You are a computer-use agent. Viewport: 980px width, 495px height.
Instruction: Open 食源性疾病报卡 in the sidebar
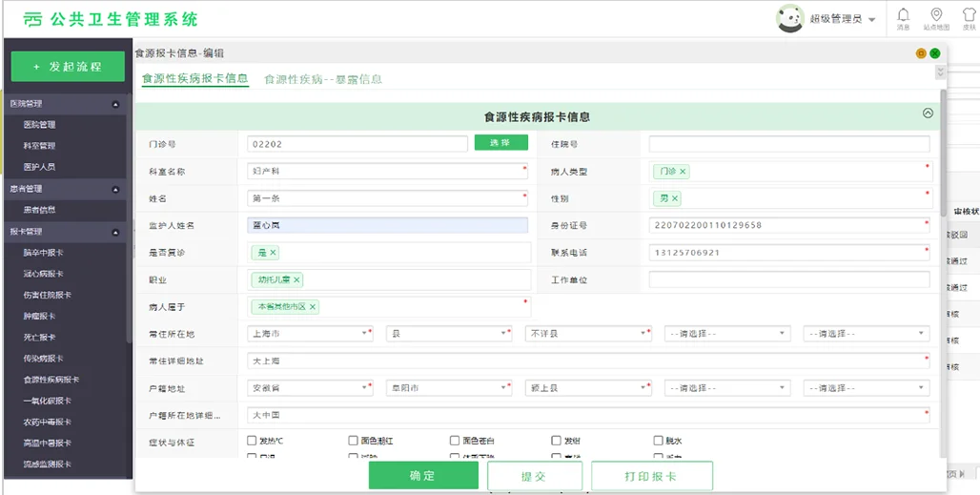click(x=51, y=380)
